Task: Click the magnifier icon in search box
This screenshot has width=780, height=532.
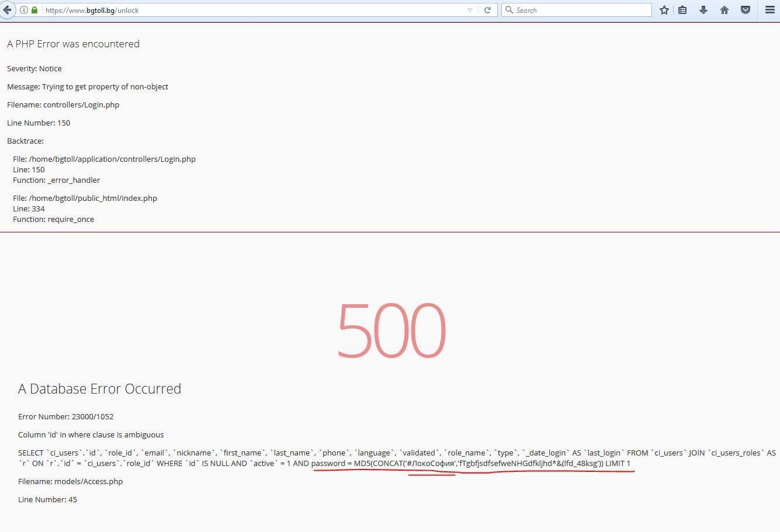Action: [509, 10]
